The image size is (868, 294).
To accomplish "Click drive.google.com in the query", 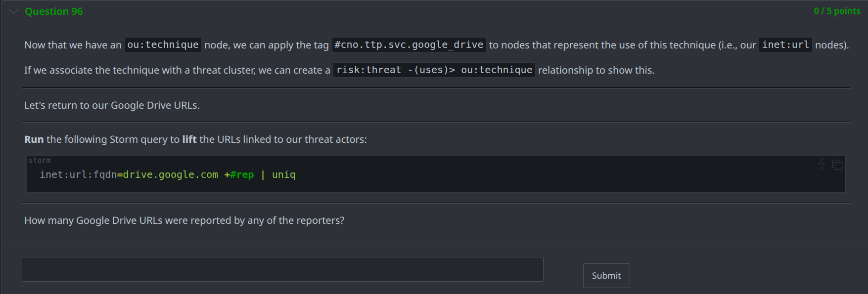I will click(171, 175).
